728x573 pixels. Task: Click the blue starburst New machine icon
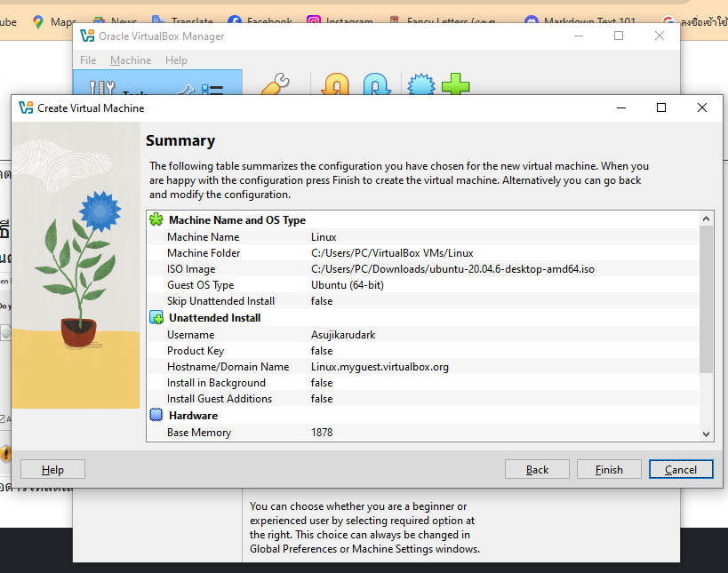[420, 86]
